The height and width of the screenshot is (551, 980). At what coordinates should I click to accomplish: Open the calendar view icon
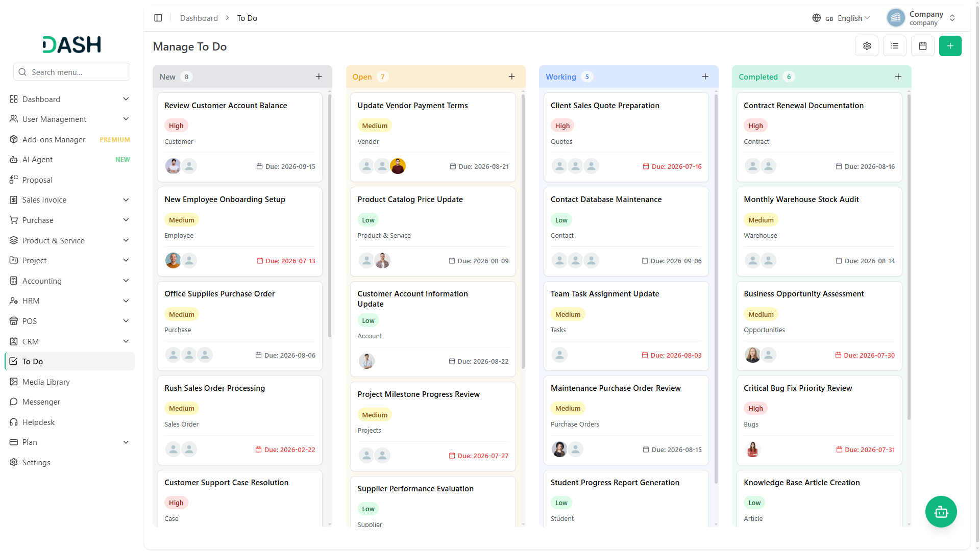[923, 46]
